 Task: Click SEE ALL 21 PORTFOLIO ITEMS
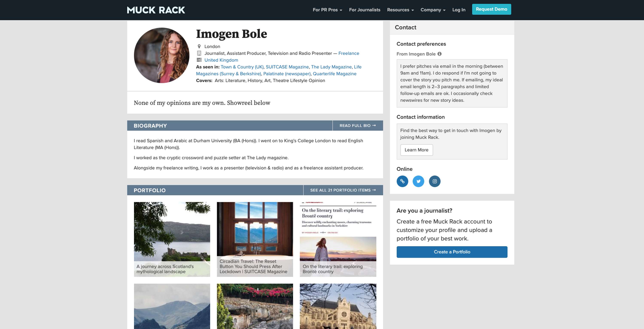pos(343,190)
